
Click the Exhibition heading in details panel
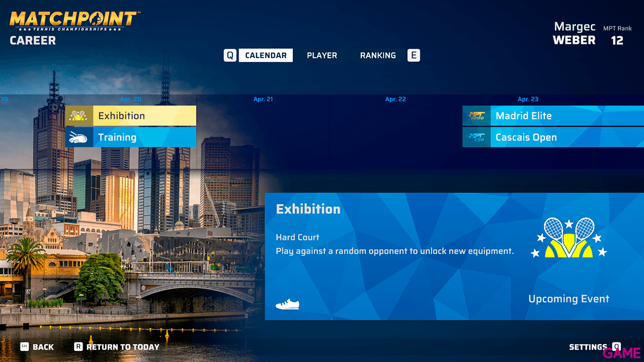308,209
